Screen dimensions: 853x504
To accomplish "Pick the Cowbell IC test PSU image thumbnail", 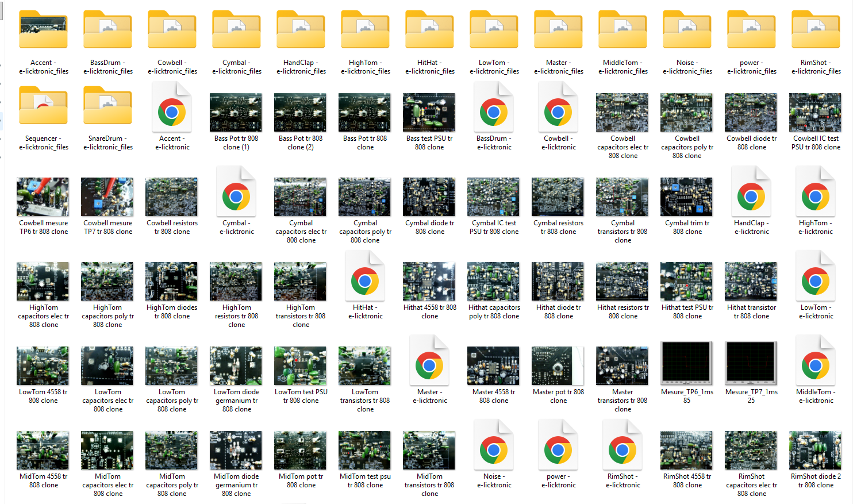I will point(815,113).
